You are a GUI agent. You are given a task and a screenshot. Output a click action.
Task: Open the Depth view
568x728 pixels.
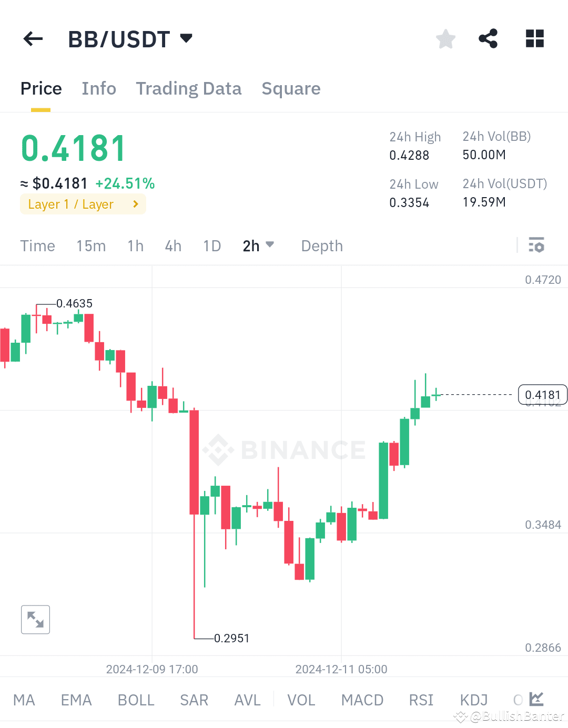[x=321, y=245]
